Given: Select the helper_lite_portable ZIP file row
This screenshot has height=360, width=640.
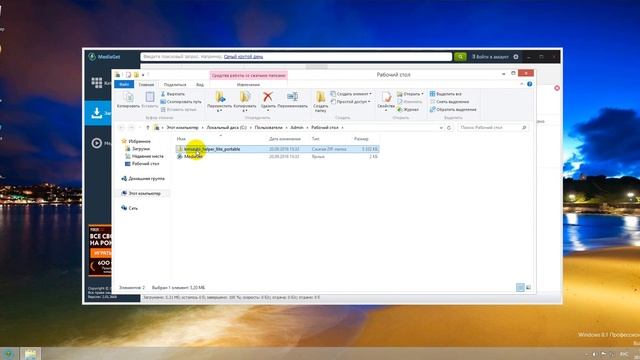Looking at the screenshot, I should click(x=278, y=149).
